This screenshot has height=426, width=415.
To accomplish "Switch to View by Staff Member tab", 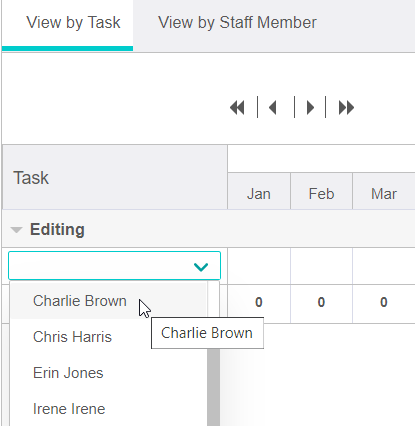I will [x=237, y=23].
